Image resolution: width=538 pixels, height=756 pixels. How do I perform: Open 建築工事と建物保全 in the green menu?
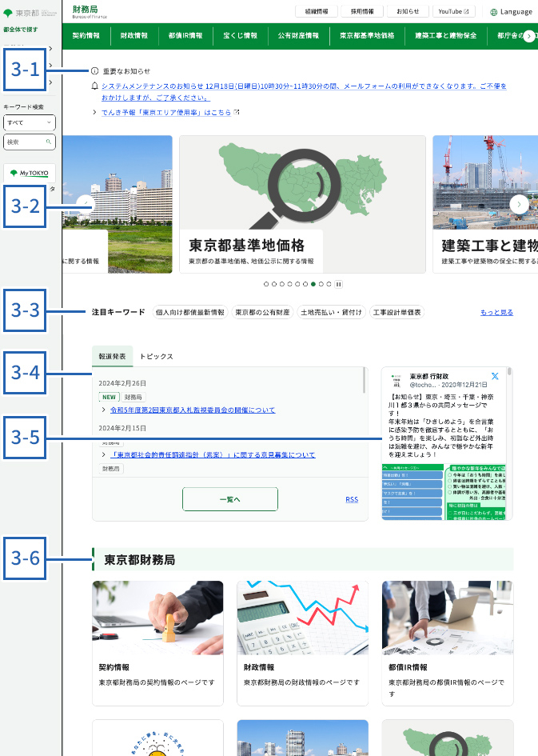[x=446, y=36]
